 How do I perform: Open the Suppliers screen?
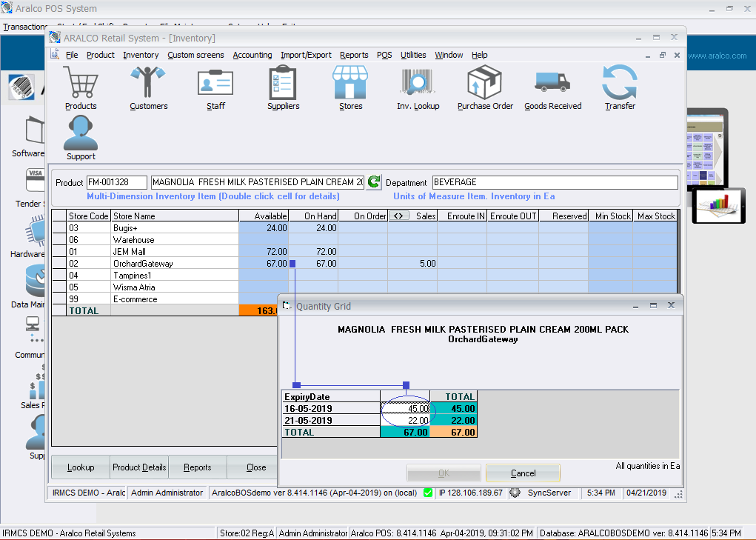(283, 85)
